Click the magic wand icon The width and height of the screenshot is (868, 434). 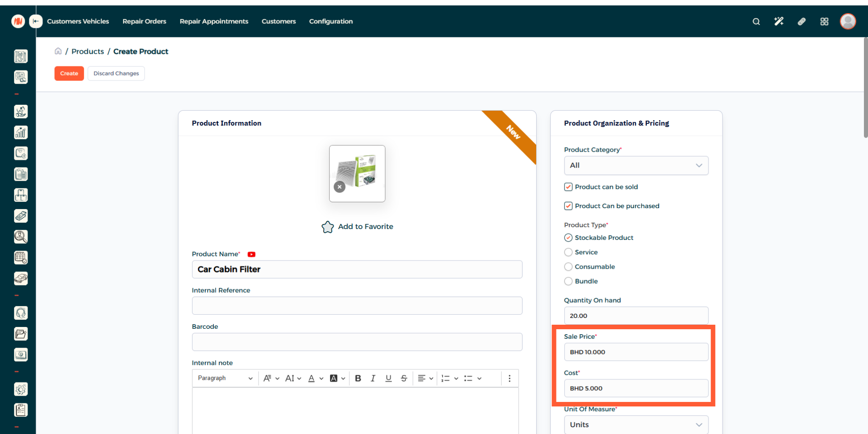(778, 22)
